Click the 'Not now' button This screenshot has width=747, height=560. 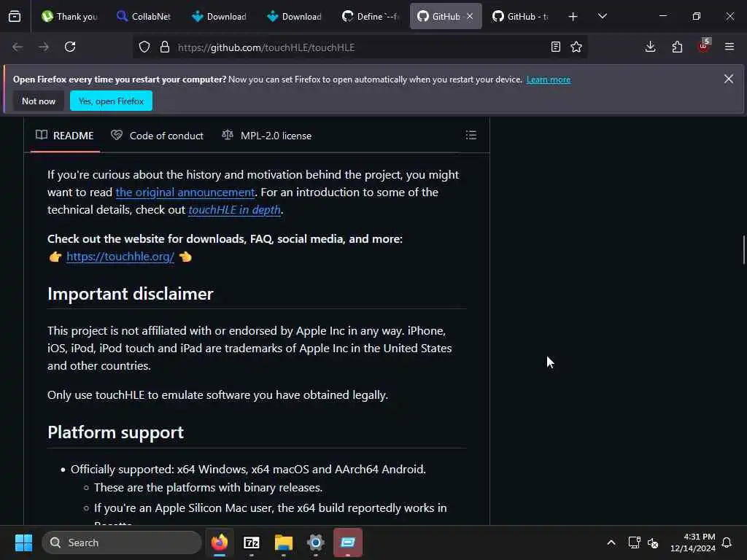39,101
